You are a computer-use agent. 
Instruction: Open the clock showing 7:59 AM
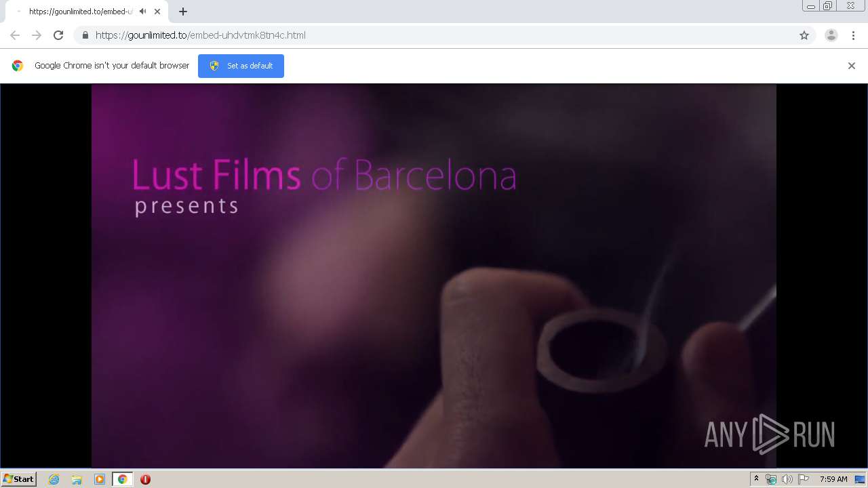click(833, 479)
